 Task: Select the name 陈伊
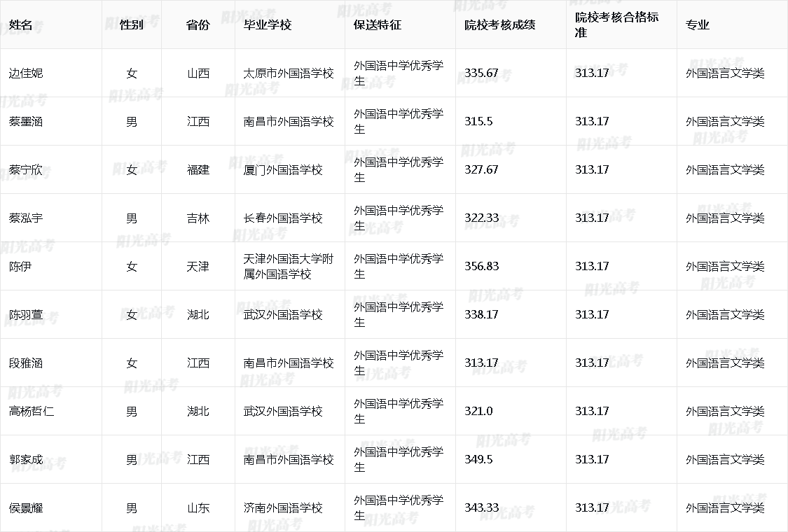point(20,266)
